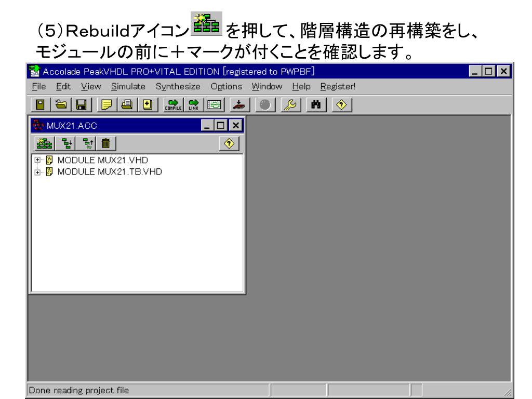
Task: Click the Rebuild hierarchy icon in MUX21.ACC
Action: [x=45, y=143]
